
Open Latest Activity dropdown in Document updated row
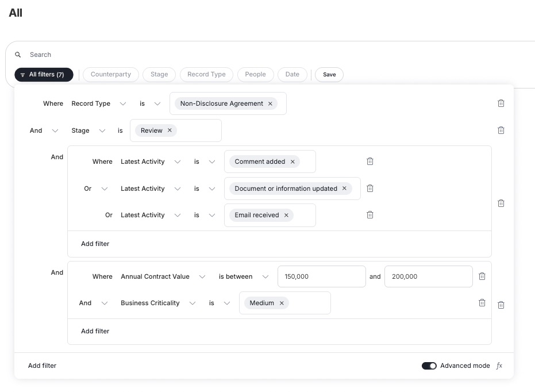(x=151, y=189)
